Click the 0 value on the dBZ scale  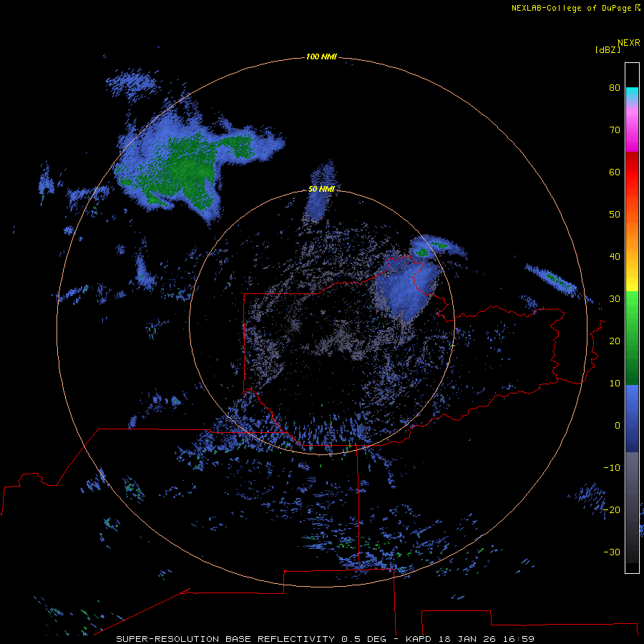(618, 426)
